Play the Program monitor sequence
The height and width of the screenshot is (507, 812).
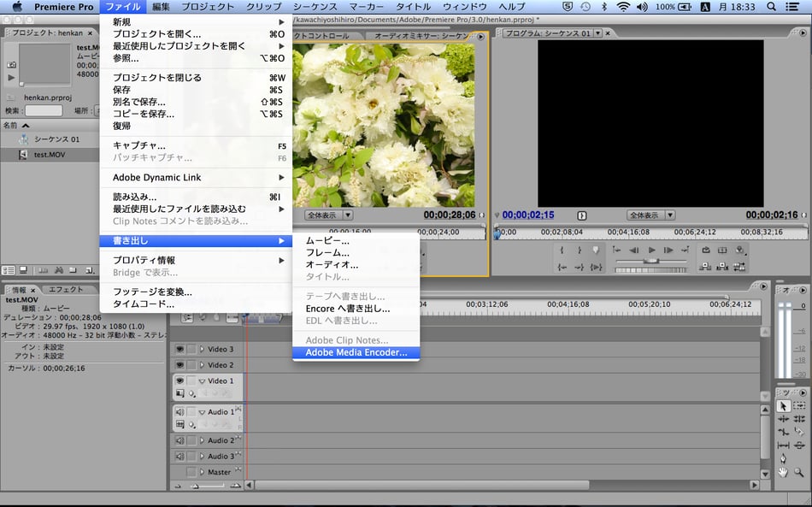coord(651,251)
